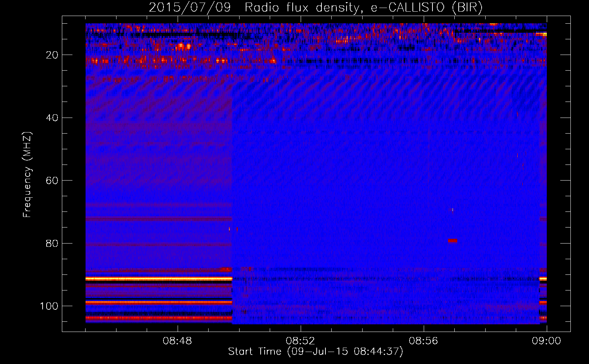Click the time tick label '09:00'
589x364 pixels.
546,341
